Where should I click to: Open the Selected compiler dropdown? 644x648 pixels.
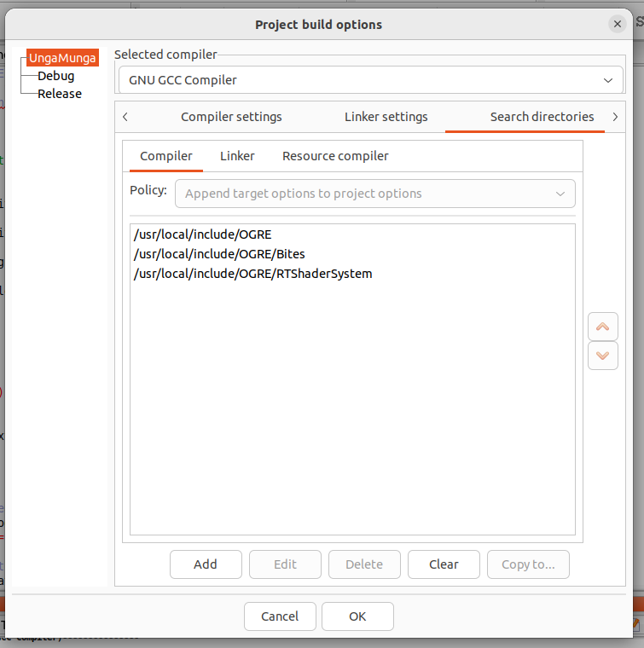click(x=371, y=80)
